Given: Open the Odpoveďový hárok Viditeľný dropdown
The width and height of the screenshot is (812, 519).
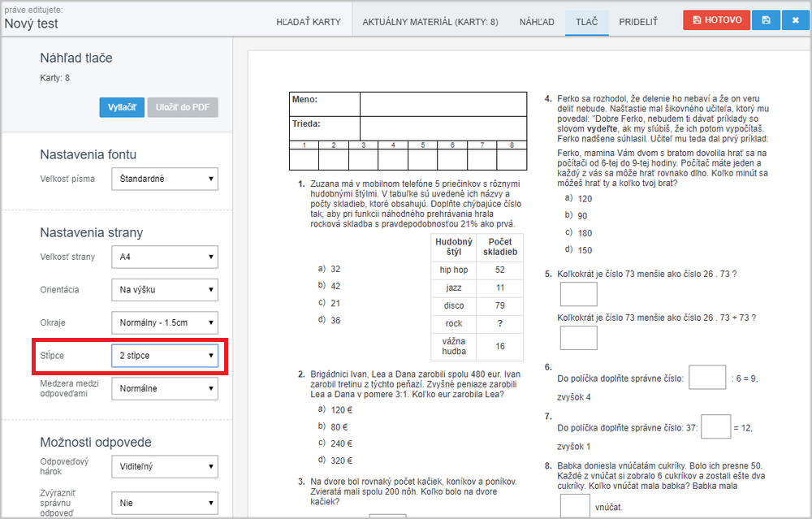Looking at the screenshot, I should [x=165, y=466].
